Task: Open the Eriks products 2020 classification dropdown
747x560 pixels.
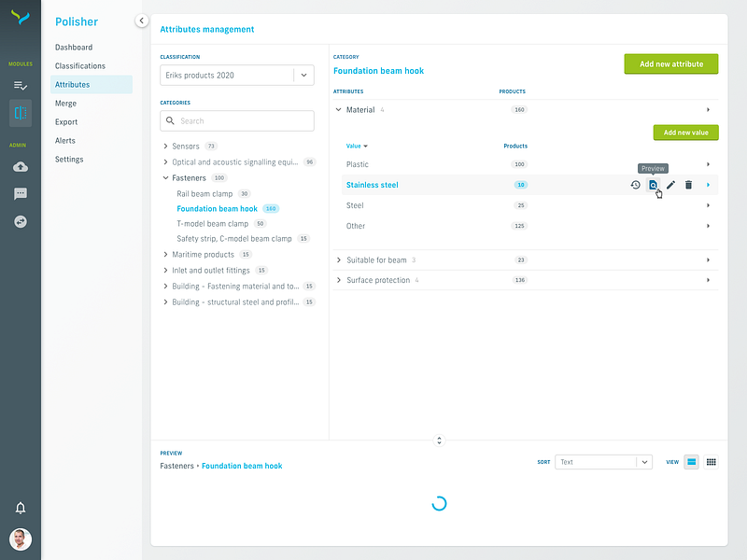Action: point(237,76)
